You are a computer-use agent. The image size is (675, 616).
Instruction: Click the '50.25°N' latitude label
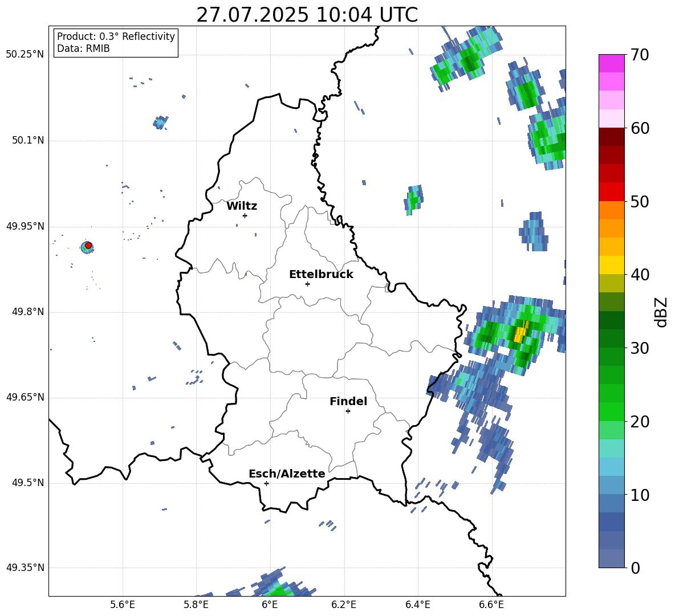25,55
